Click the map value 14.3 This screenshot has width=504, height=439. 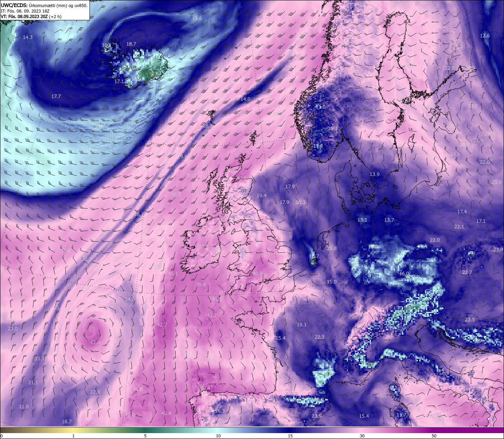coord(28,37)
